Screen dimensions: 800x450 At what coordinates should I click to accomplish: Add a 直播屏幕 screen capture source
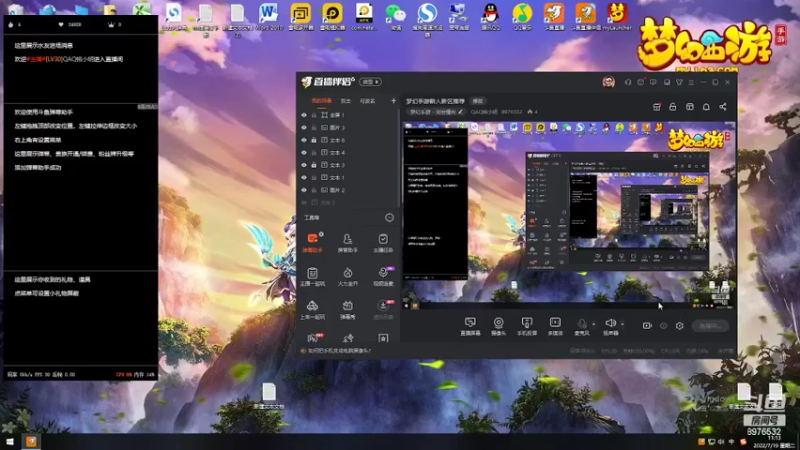coord(470,326)
